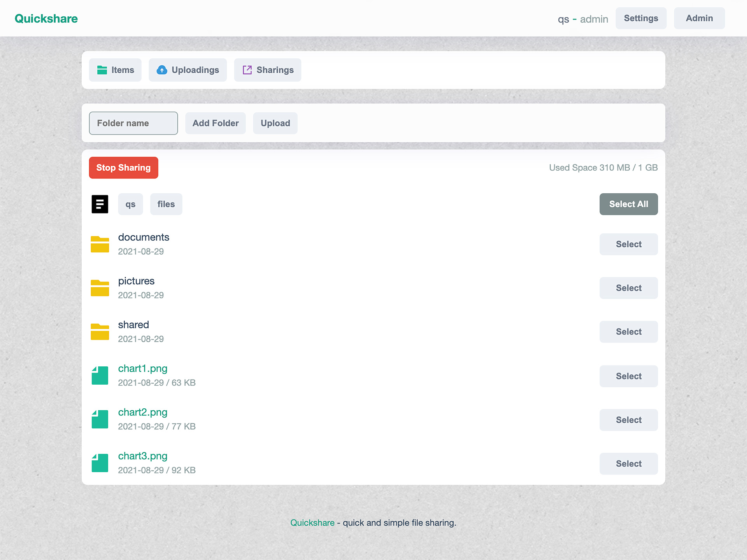
Task: Click the pictures folder icon
Action: tap(100, 288)
